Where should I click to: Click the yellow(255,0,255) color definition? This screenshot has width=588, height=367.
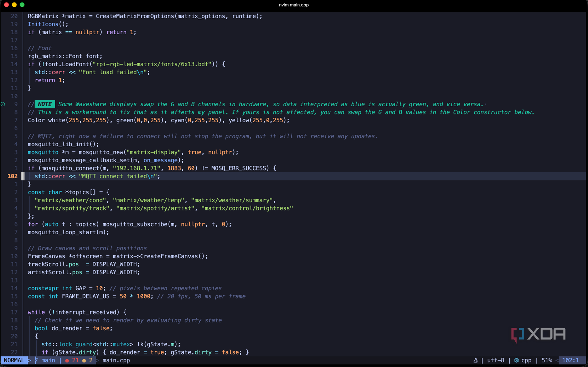tap(257, 120)
